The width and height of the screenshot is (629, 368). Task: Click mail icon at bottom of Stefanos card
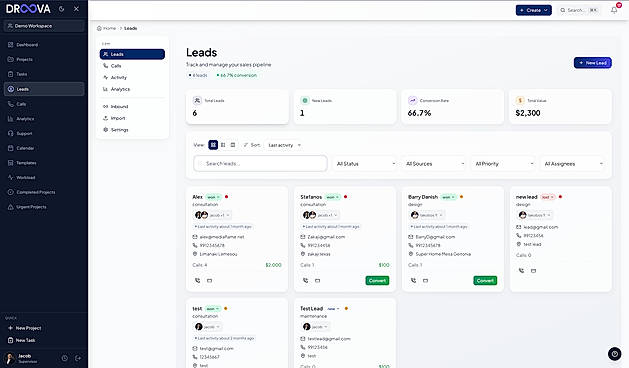point(317,281)
